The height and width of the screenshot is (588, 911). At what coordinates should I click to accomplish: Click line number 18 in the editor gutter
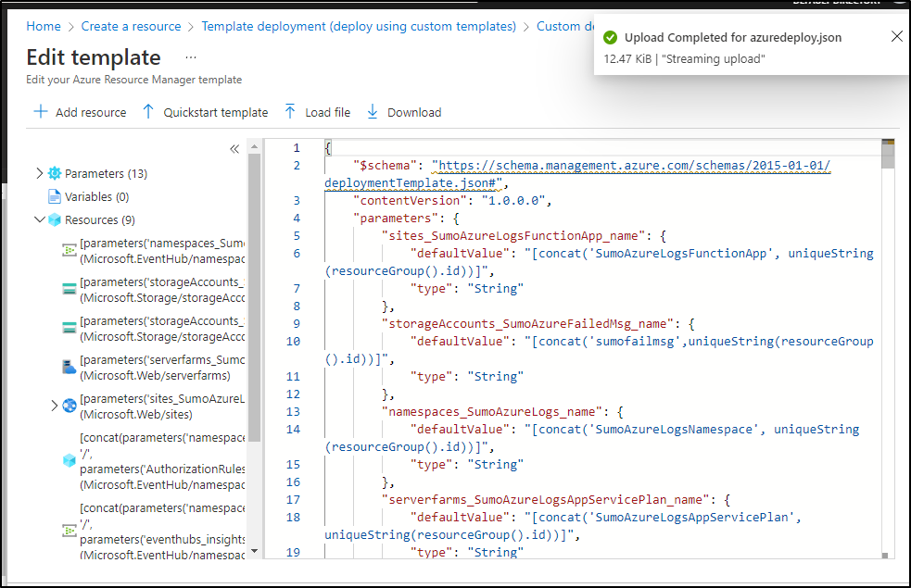pos(293,518)
